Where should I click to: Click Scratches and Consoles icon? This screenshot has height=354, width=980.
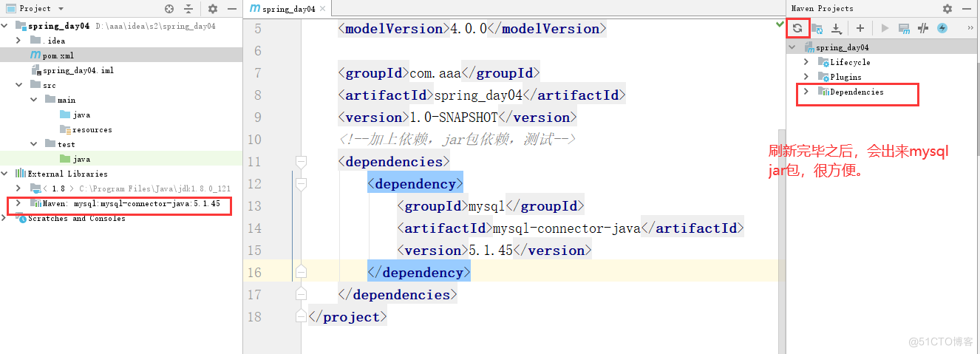point(21,218)
